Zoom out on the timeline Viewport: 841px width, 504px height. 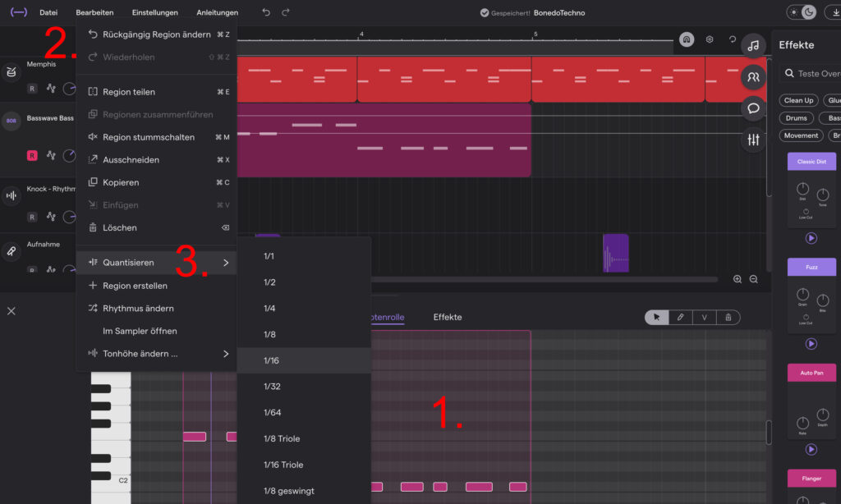click(x=754, y=279)
